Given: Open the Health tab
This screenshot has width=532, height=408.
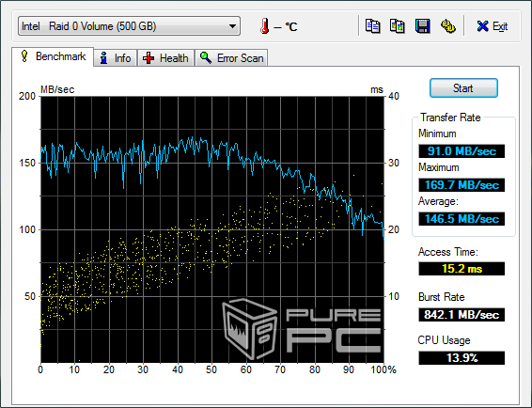Looking at the screenshot, I should (166, 58).
